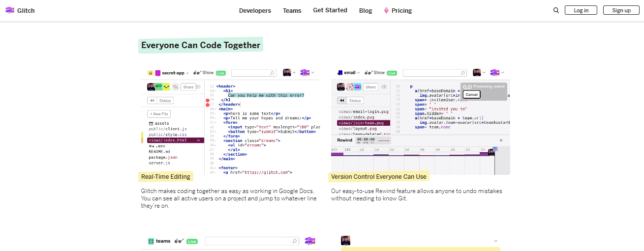Click rewind arrows icon in email editor sidebar
The image size is (644, 251).
coord(341,101)
